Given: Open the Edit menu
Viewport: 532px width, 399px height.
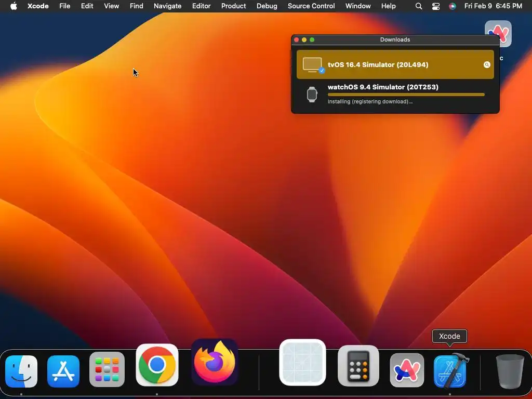Looking at the screenshot, I should pos(87,6).
